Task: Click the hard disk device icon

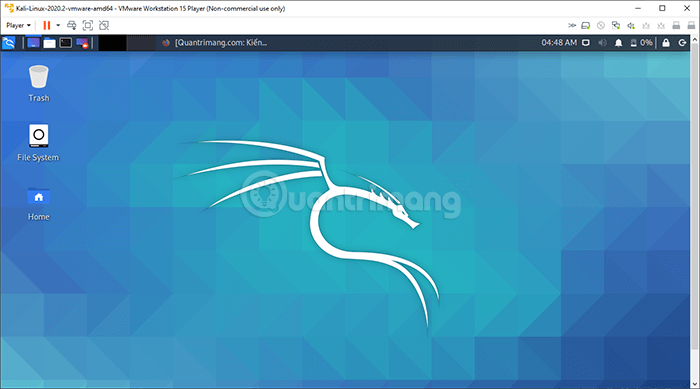Action: click(x=586, y=25)
